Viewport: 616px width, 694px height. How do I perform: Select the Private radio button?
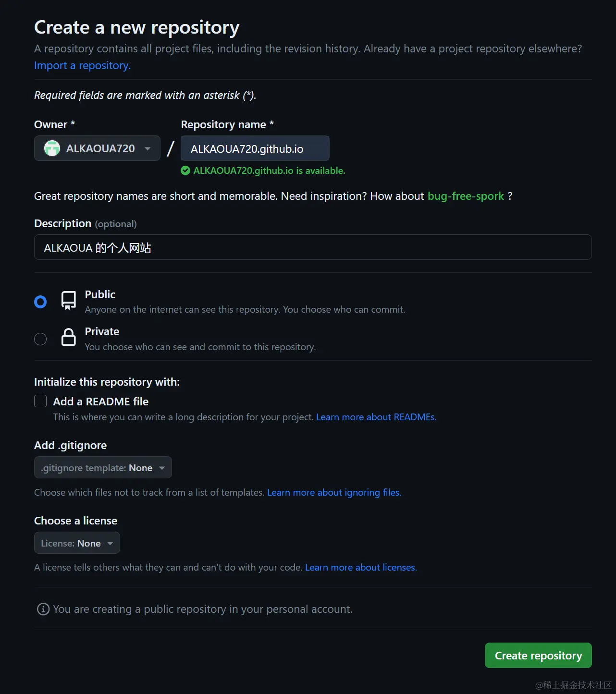coord(40,339)
